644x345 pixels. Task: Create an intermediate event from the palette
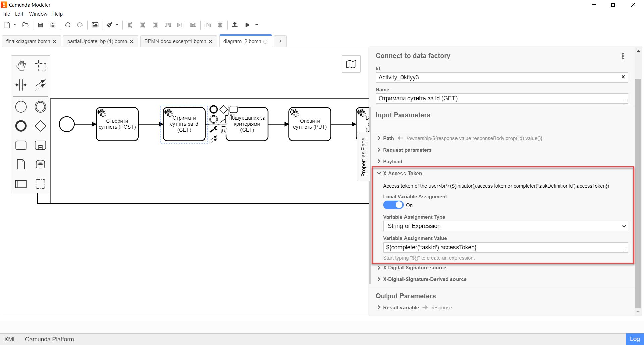coord(40,107)
